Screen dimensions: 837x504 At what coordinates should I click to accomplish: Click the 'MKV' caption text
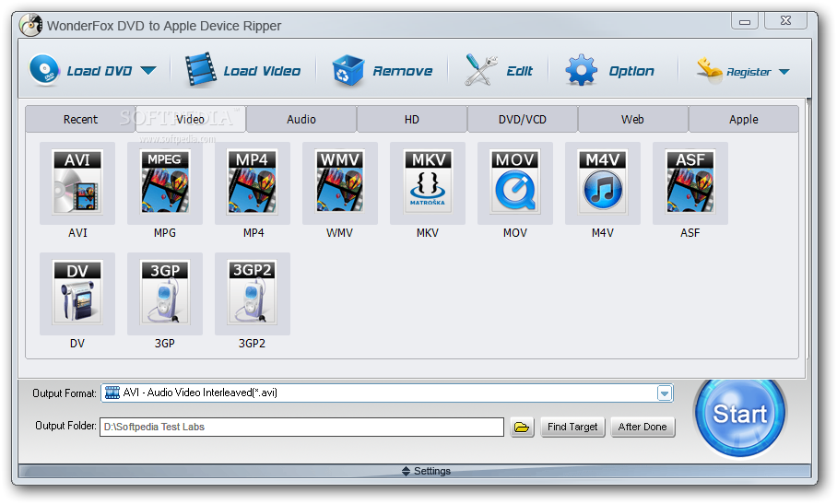pyautogui.click(x=428, y=232)
